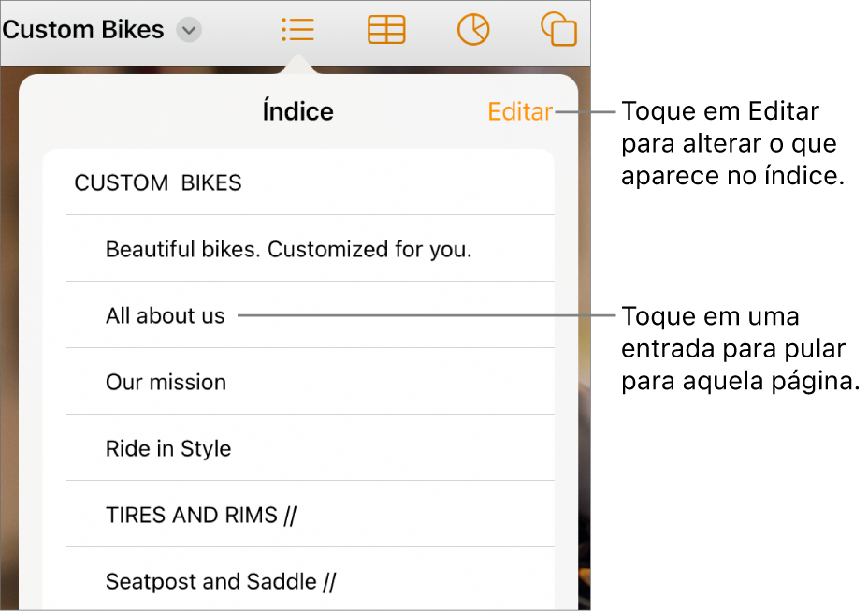
Task: Insert a shape using the shapes icon
Action: (x=558, y=29)
